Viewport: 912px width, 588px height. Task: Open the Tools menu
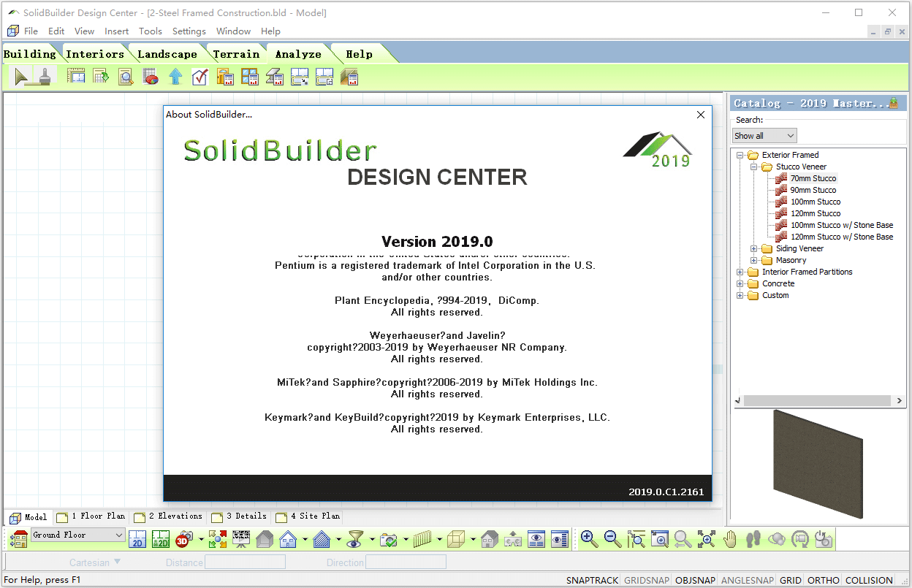[x=151, y=31]
